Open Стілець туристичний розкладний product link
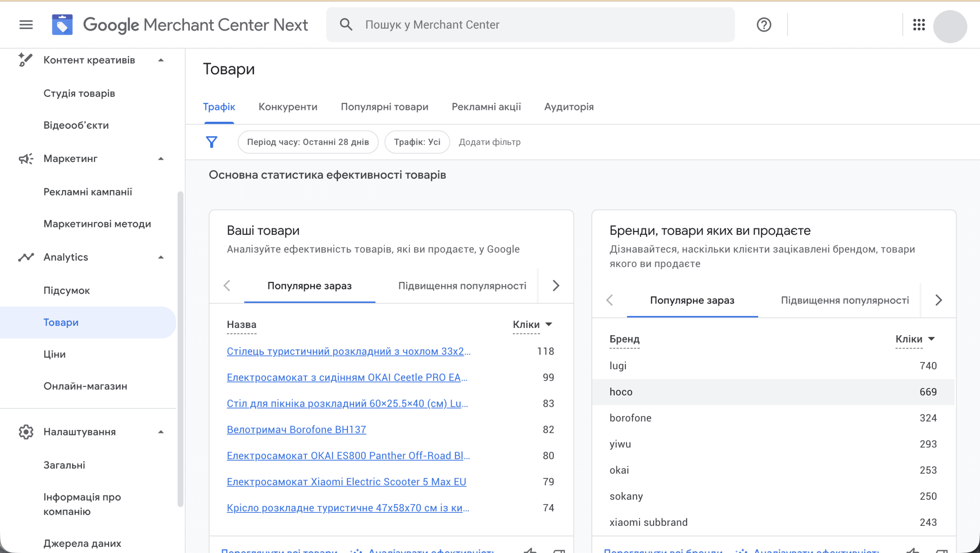980x553 pixels. (x=349, y=351)
